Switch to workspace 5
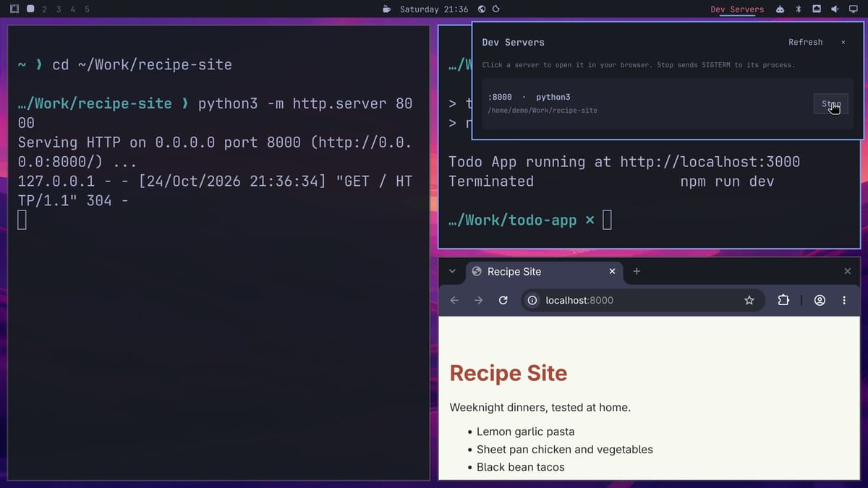This screenshot has width=868, height=488. pyautogui.click(x=87, y=9)
